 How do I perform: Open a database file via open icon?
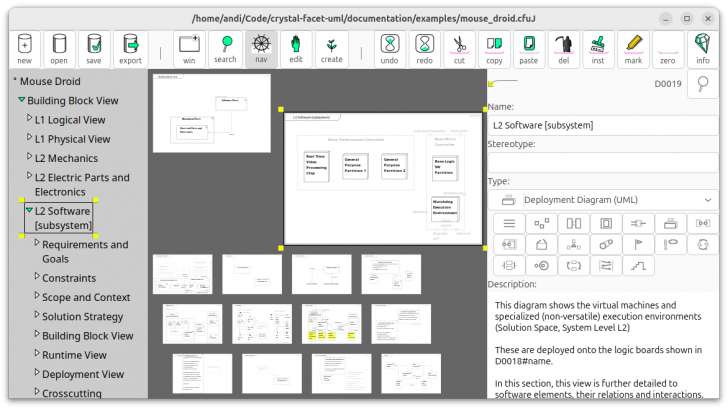point(59,49)
